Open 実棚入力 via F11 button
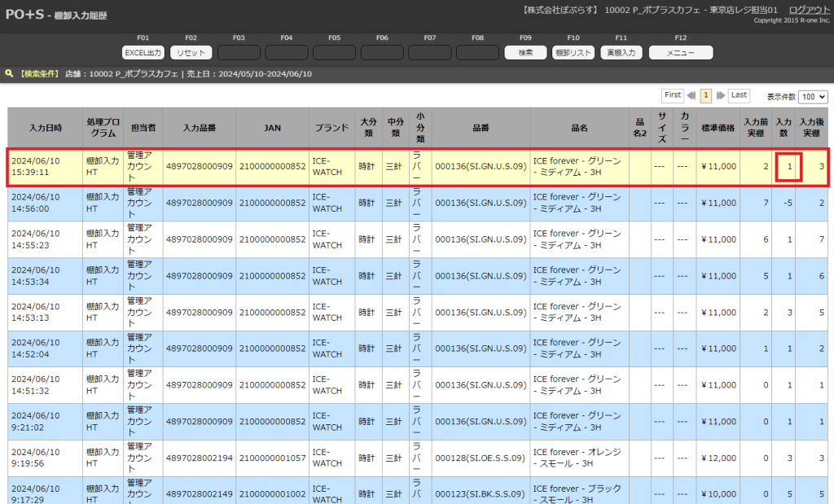This screenshot has height=504, width=834. 621,52
